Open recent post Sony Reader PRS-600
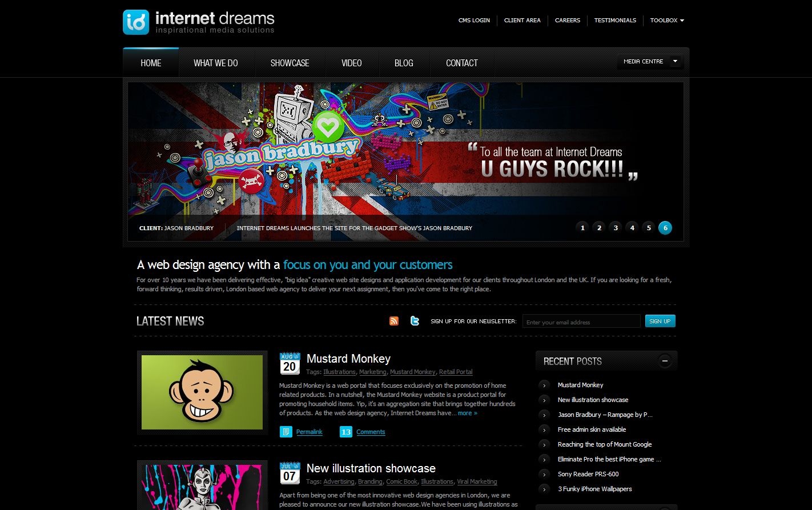 (588, 474)
